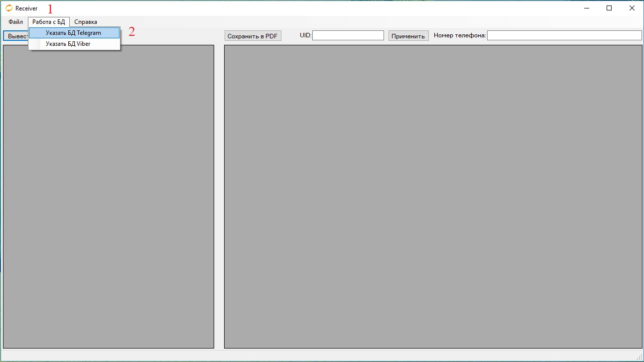Screen dimensions: 644x362
Task: Click the UID label text
Action: pos(305,35)
